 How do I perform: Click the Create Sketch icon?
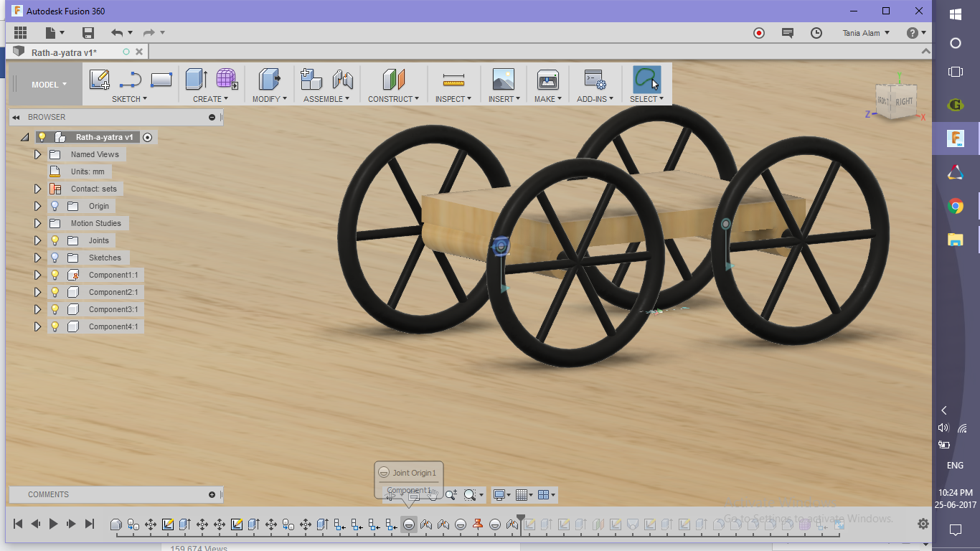[99, 79]
